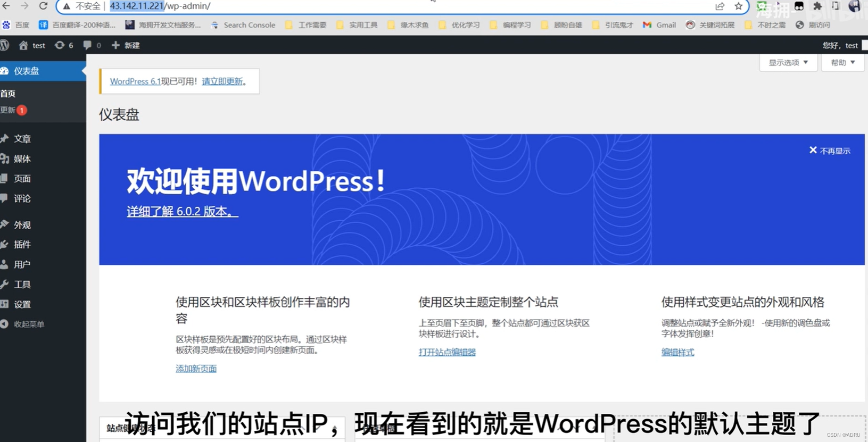Click the 添加新页面 link
Viewport: 868px width, 442px height.
click(x=196, y=369)
